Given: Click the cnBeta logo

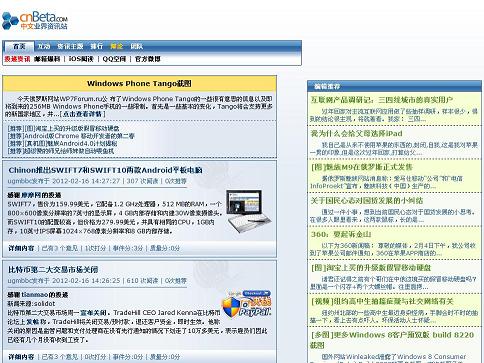Looking at the screenshot, I should point(35,21).
